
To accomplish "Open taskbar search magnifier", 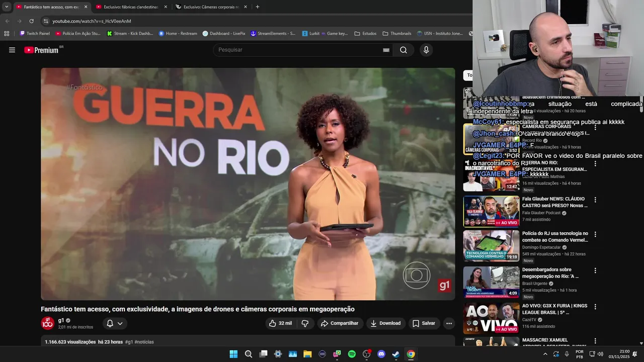I will 249,354.
